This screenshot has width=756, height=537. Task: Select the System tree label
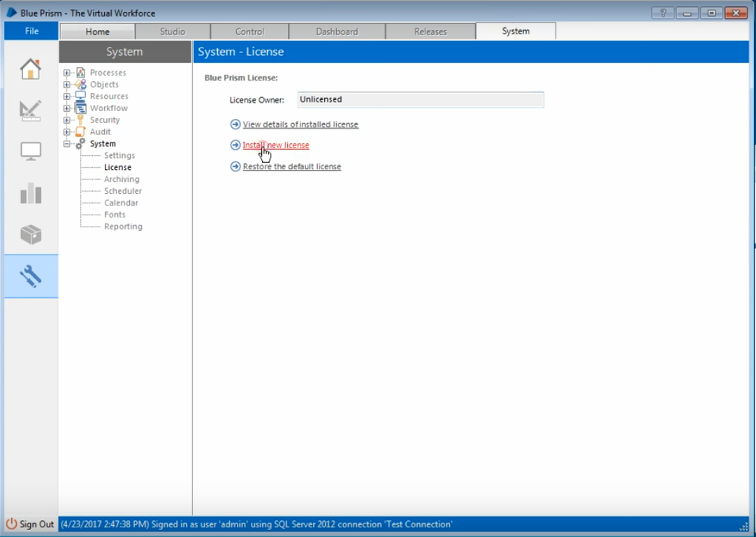(x=103, y=144)
